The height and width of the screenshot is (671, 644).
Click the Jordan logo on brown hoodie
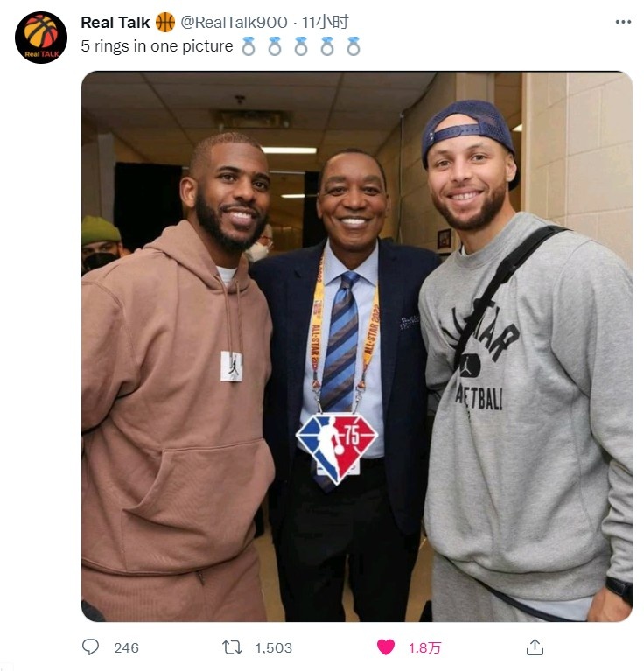232,367
